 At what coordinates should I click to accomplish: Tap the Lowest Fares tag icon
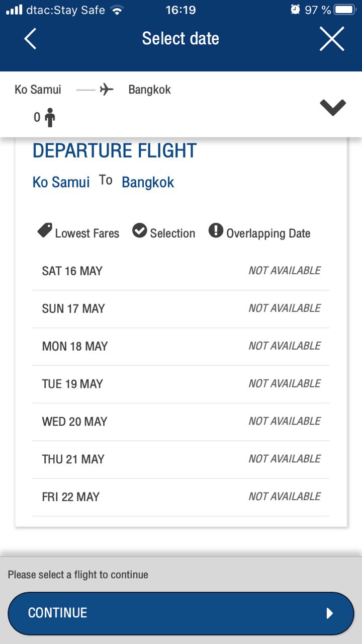[45, 231]
